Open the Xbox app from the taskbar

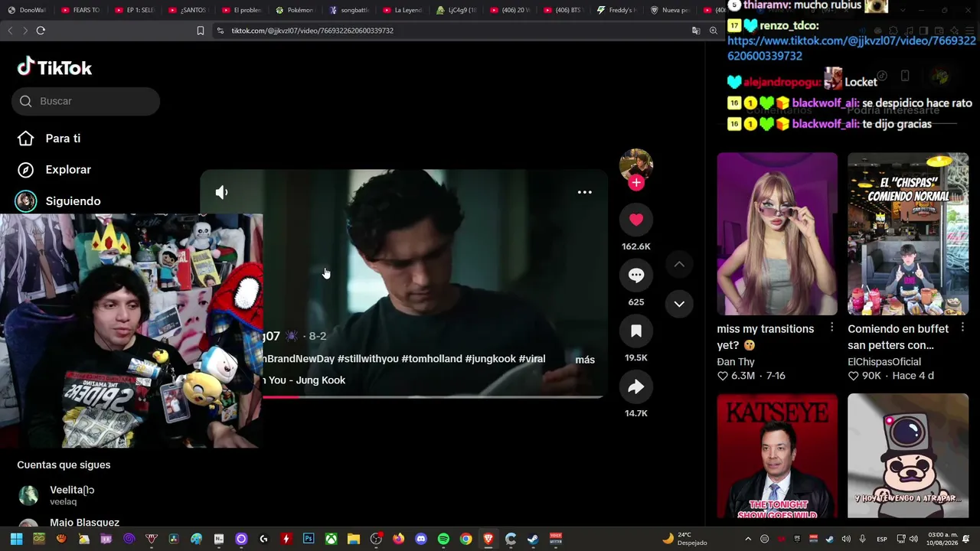point(331,539)
